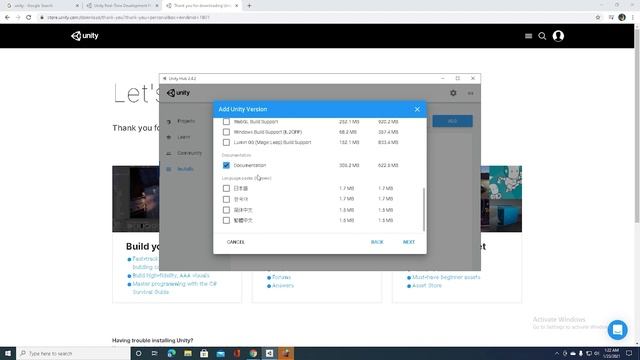Switch to the Google Search tab
The width and height of the screenshot is (640, 360).
[41, 6]
